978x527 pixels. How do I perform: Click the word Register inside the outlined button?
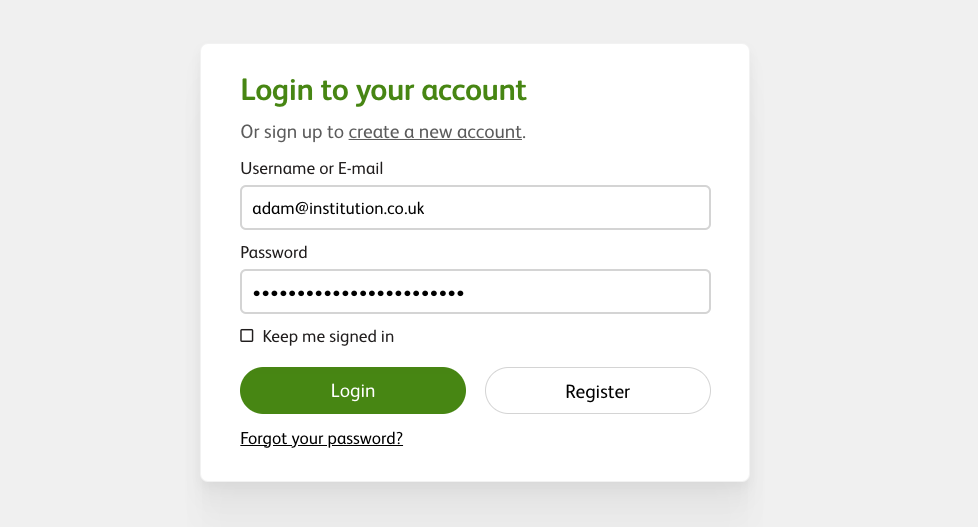click(597, 392)
